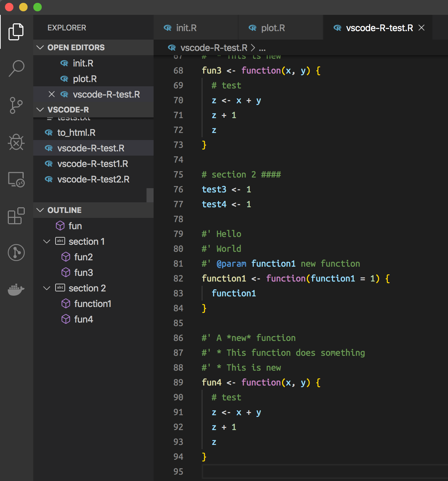Click 'test4 <- 1' code line
Image resolution: width=448 pixels, height=481 pixels.
click(x=226, y=204)
